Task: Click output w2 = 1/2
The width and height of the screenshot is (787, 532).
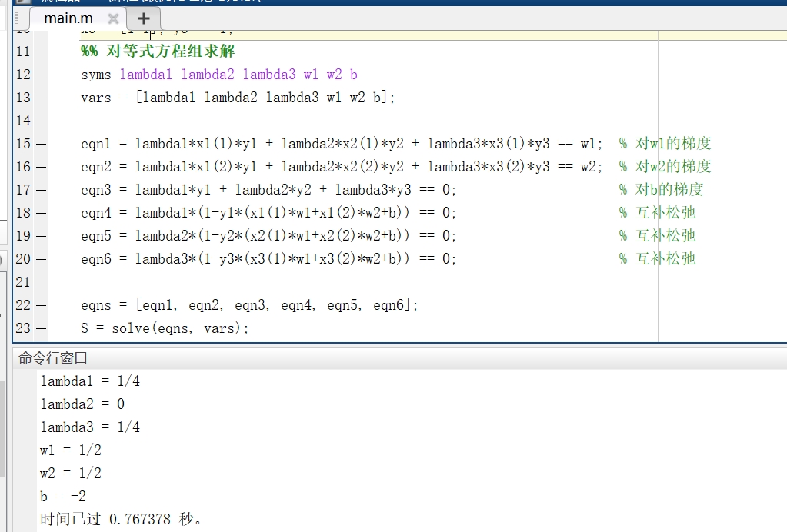Action: pos(71,474)
